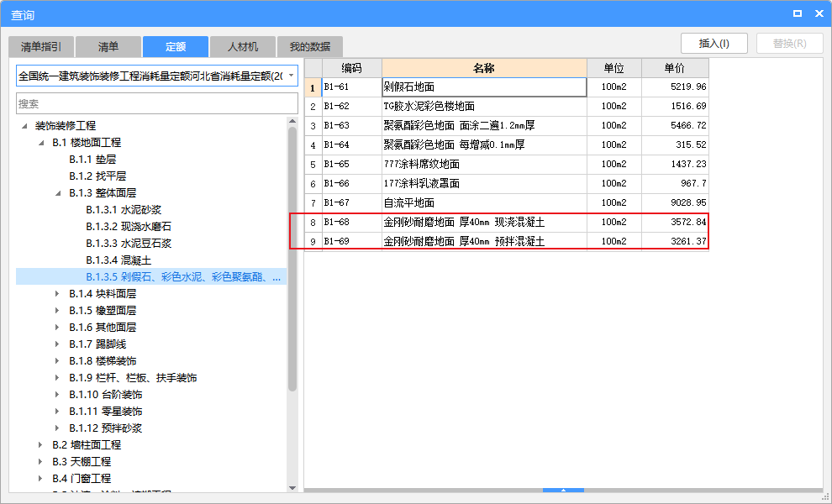
Task: Select 聚氨酯彩色地面 每增减0.1mm厚 row
Action: [x=507, y=144]
